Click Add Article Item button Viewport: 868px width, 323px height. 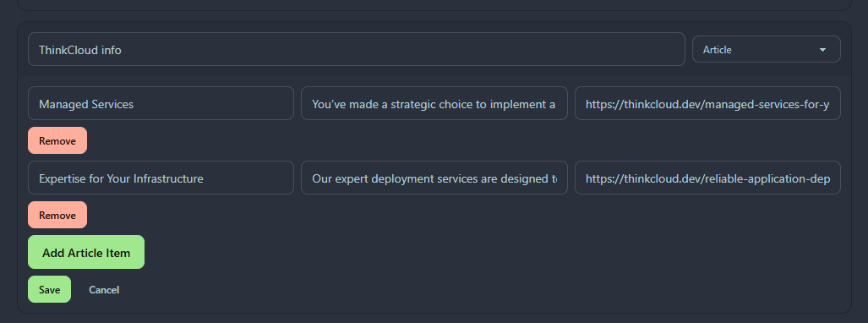pyautogui.click(x=86, y=252)
